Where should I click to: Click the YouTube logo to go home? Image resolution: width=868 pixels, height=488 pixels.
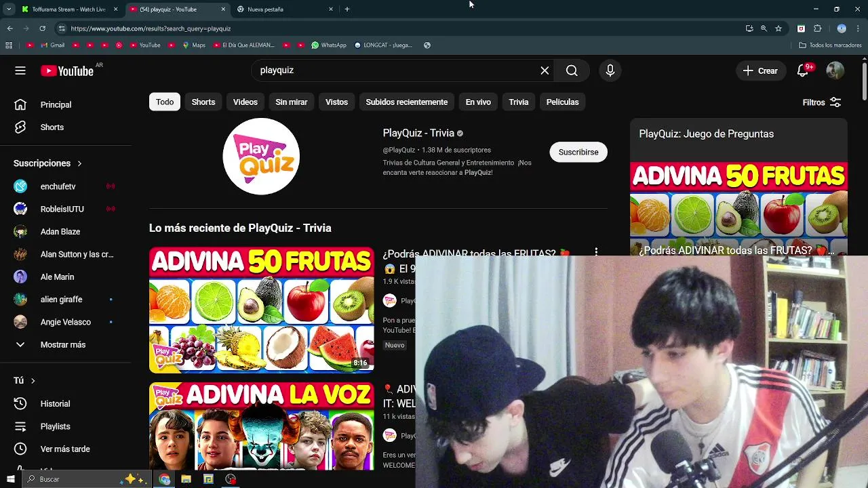(67, 70)
